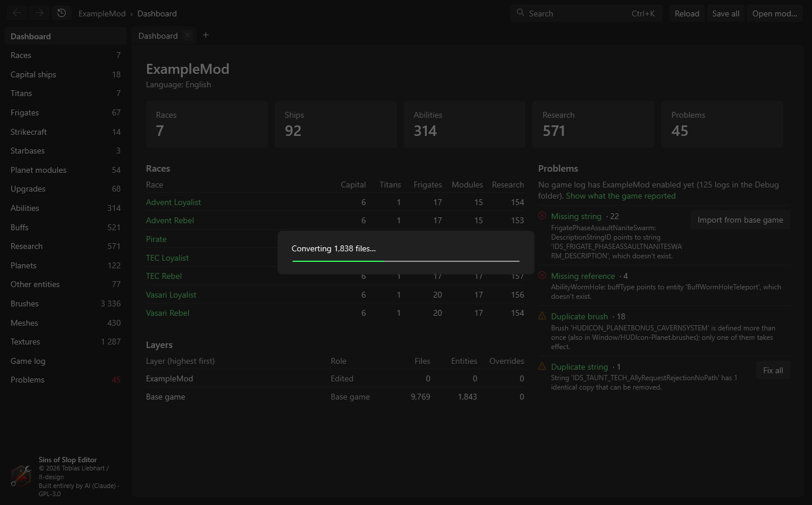Click the warning triangle beside Duplicate string
The image size is (812, 505).
coord(542,367)
